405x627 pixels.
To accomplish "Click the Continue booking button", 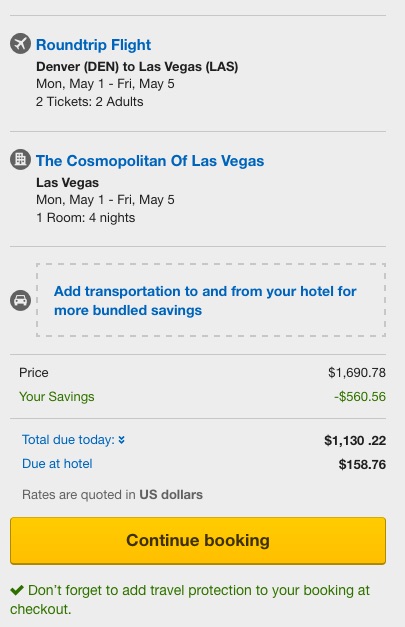I will (198, 541).
